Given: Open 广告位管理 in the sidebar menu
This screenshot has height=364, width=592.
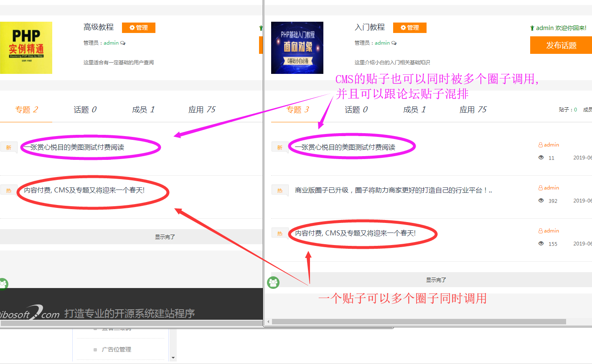Looking at the screenshot, I should pos(116,349).
